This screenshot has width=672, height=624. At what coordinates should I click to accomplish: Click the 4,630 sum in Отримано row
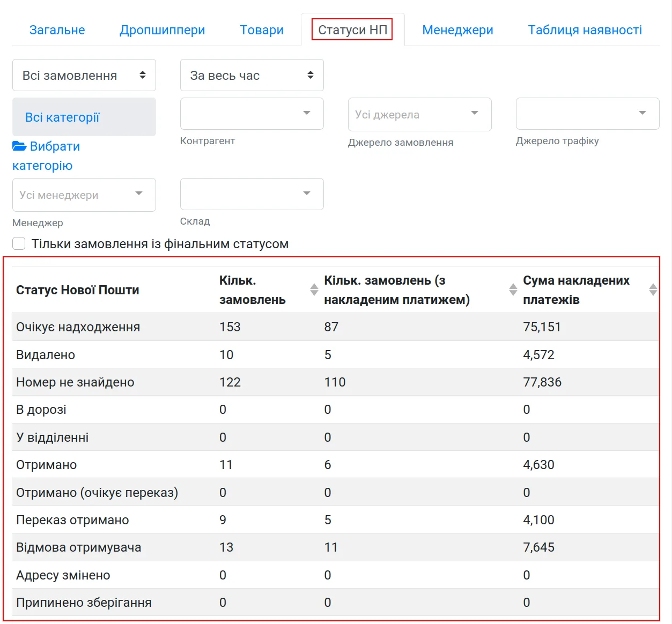(x=538, y=465)
